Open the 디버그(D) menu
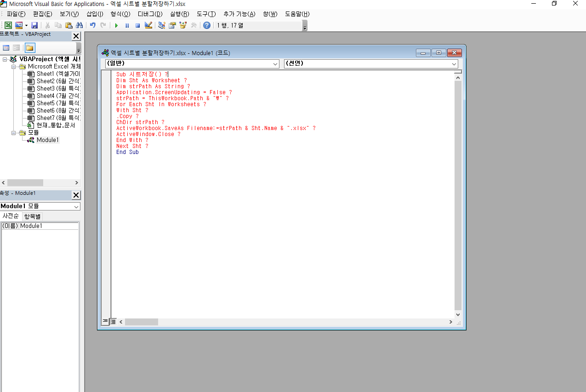Viewport: 586px width, 392px height. 150,14
